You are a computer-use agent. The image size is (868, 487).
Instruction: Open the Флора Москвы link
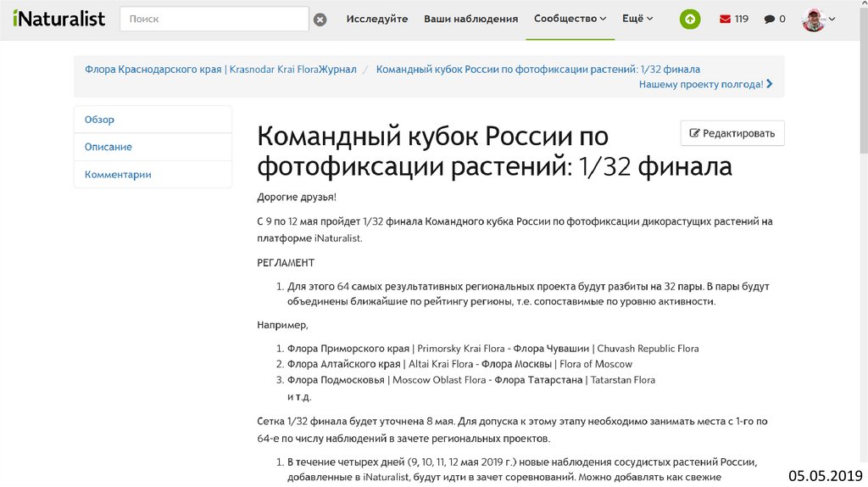pyautogui.click(x=556, y=364)
